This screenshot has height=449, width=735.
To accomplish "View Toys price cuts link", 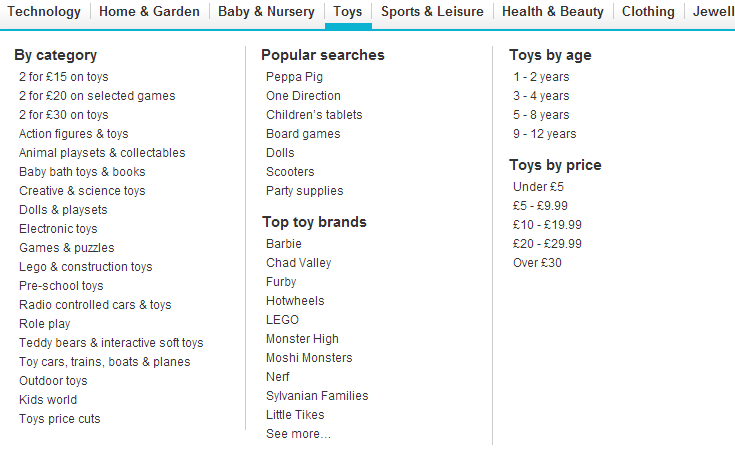I will pyautogui.click(x=60, y=419).
